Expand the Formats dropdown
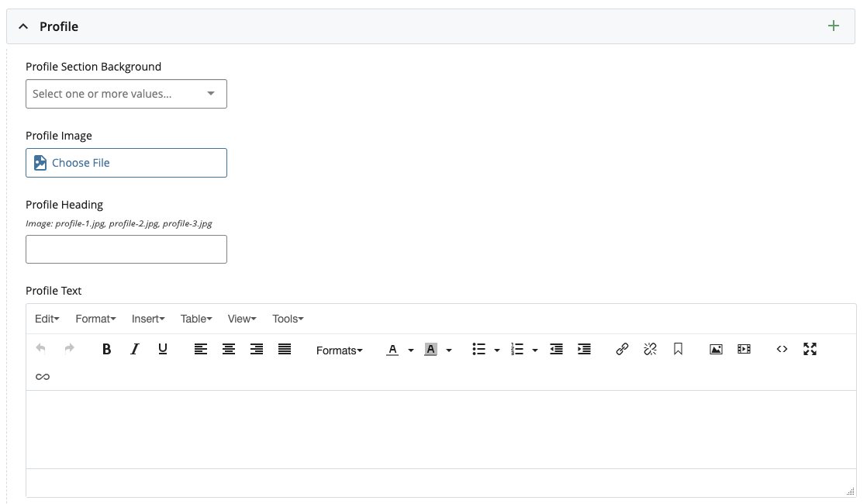867x504 pixels. [x=339, y=350]
